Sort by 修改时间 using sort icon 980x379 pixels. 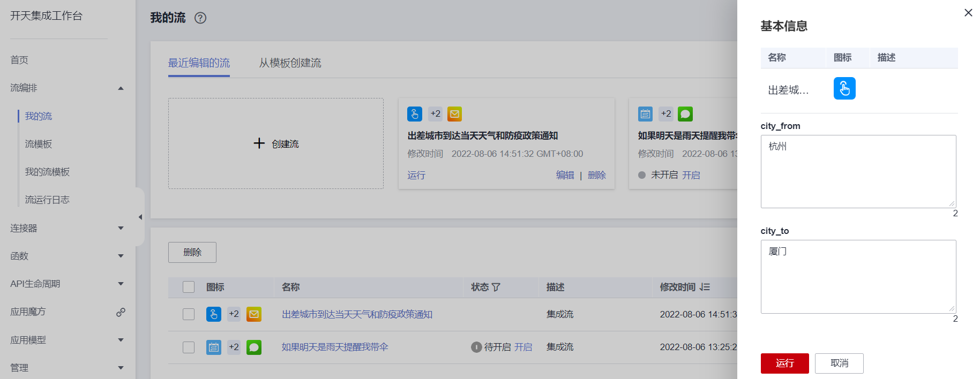[x=705, y=287]
